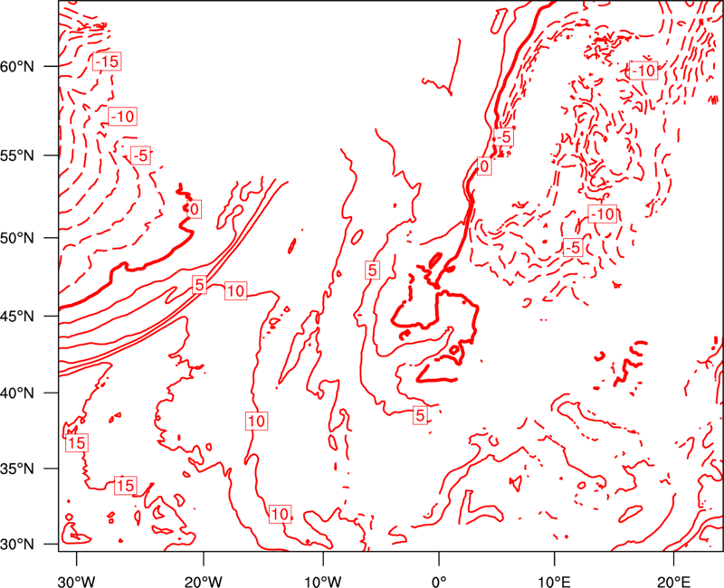724x588 pixels.
Task: Click the 10°E longitude axis label
Action: click(554, 582)
